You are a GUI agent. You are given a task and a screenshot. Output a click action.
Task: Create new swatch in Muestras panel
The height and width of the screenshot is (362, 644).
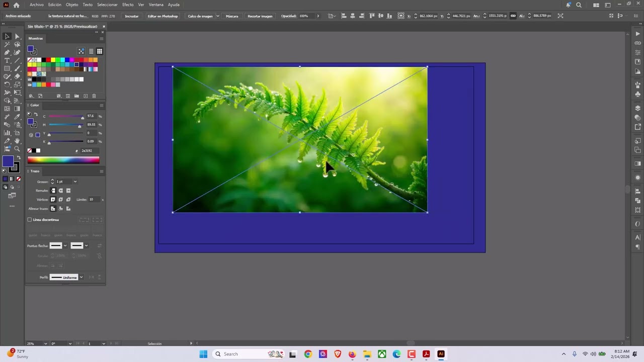click(85, 96)
